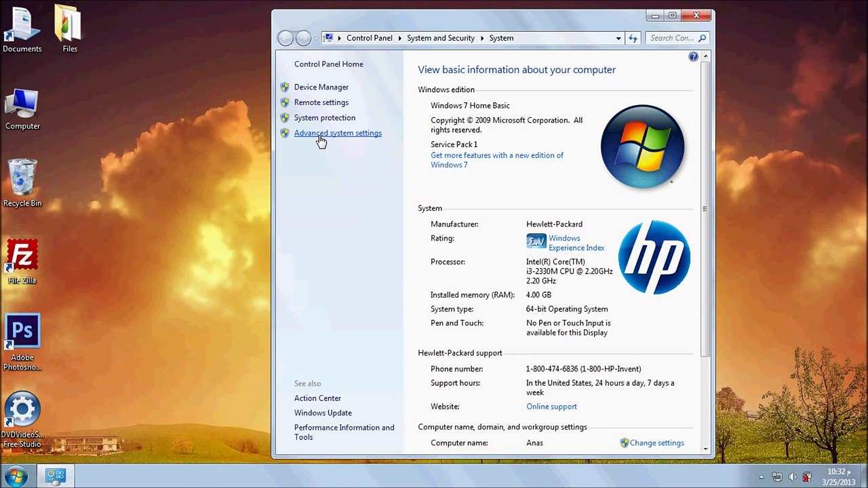Click the shield icon beside Change settings

[624, 443]
